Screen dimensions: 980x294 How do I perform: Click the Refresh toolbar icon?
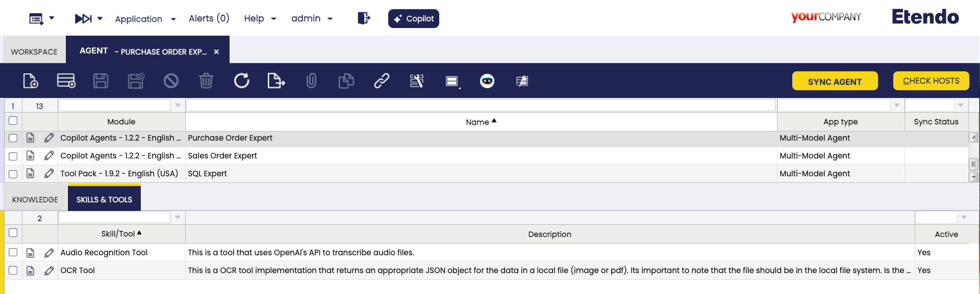241,81
